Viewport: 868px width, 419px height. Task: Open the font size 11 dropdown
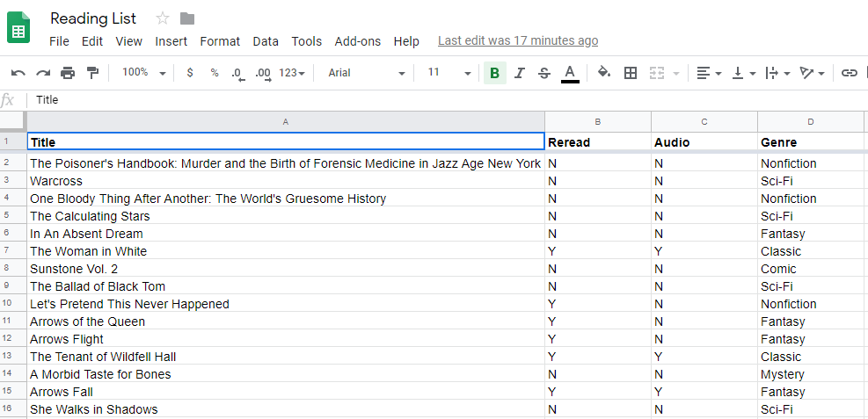tap(449, 73)
